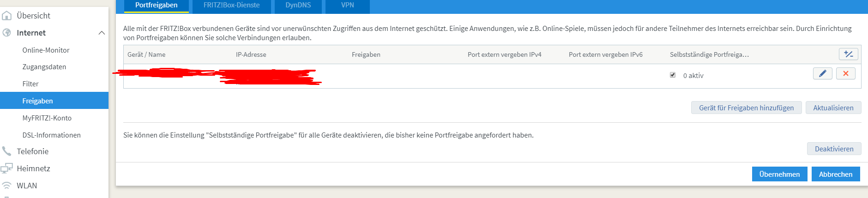
Task: Open the Online-Monitor page
Action: tap(46, 50)
